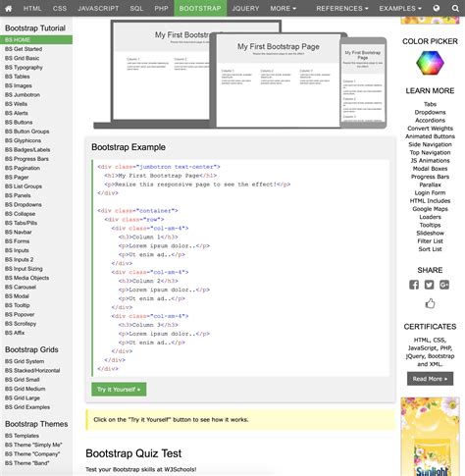Open BS Collapse page
The image size is (465, 476).
pos(20,214)
